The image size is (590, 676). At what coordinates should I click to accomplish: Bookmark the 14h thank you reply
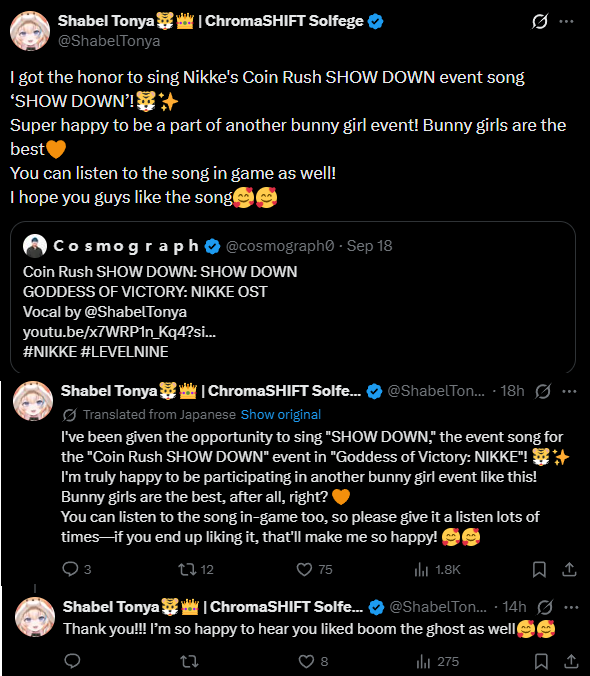[541, 661]
